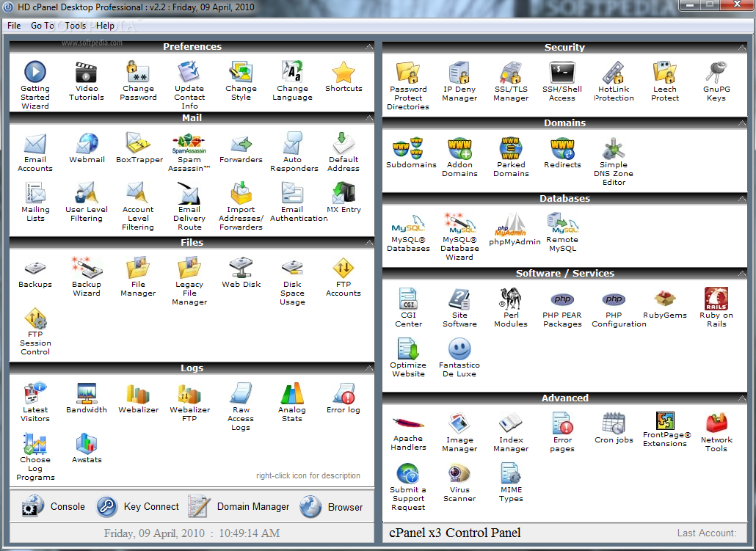Open the Help menu
This screenshot has height=551, width=756.
(105, 26)
